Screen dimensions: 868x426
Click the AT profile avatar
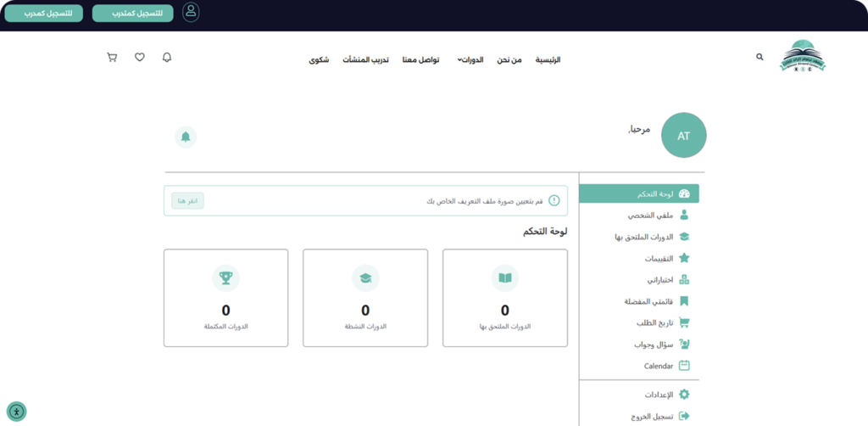683,136
